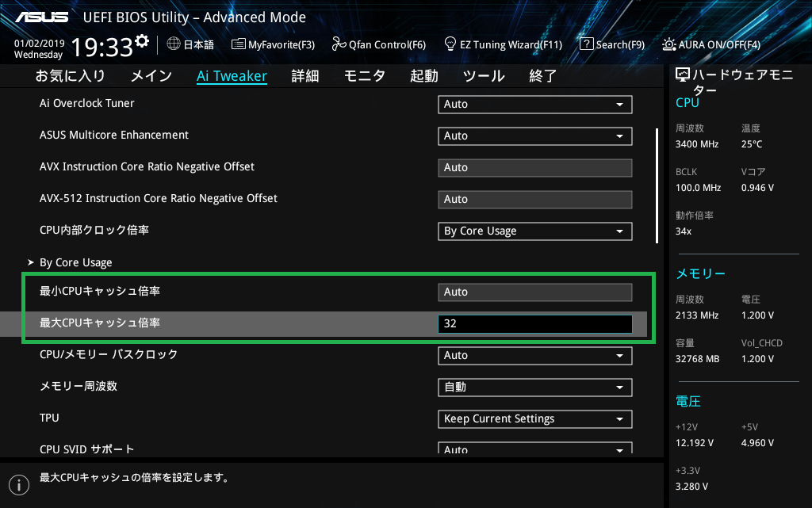812x508 pixels.
Task: Click the AVX Instruction Core Ratio Negative Offset field
Action: pyautogui.click(x=535, y=168)
